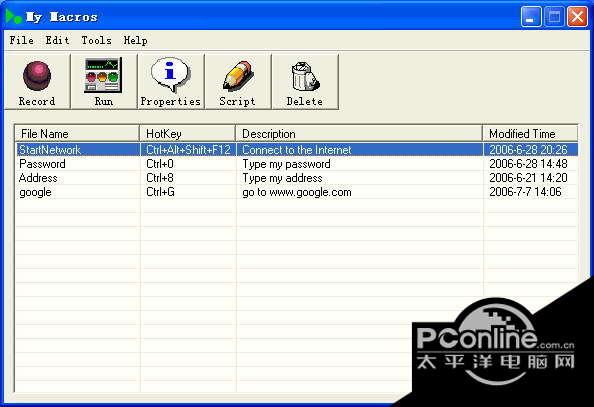Open the Tools menu
The height and width of the screenshot is (407, 594).
[97, 40]
